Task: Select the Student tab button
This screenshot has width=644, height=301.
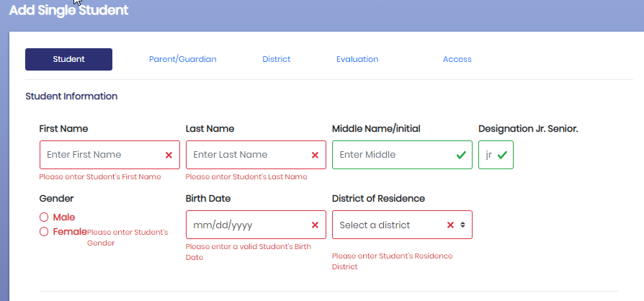Action: point(68,59)
